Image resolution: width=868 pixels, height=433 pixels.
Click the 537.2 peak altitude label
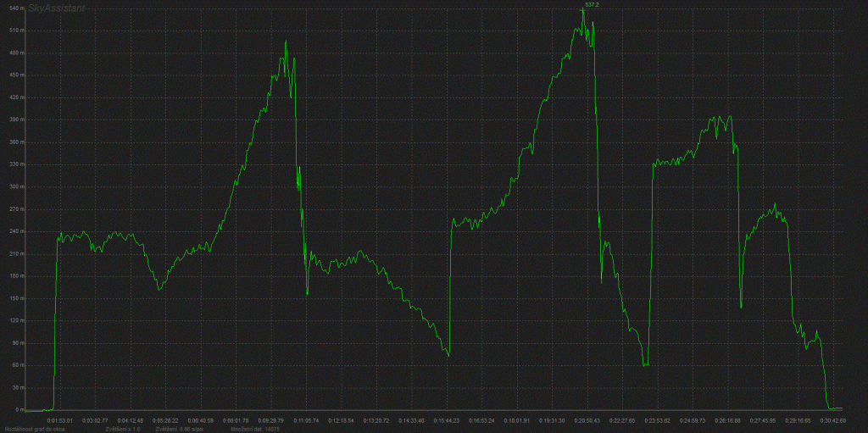[x=592, y=5]
